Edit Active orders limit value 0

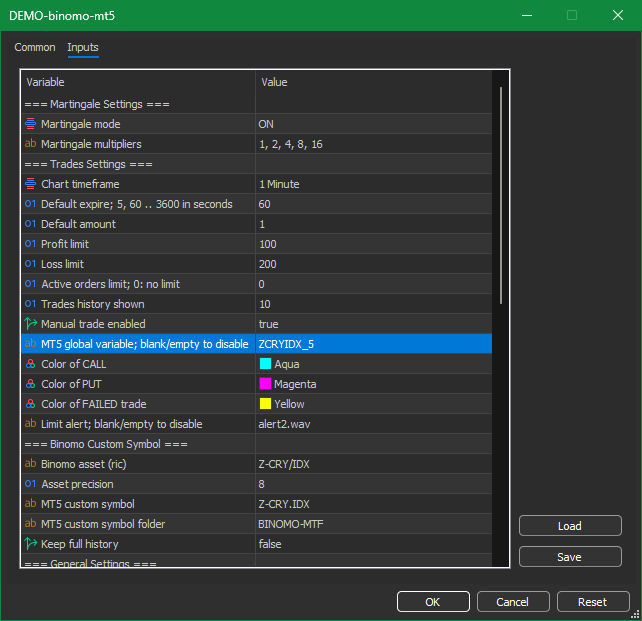coord(373,284)
